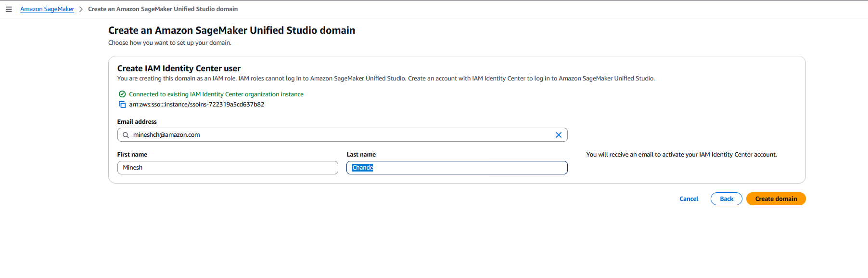Cancel the domain creation

689,199
